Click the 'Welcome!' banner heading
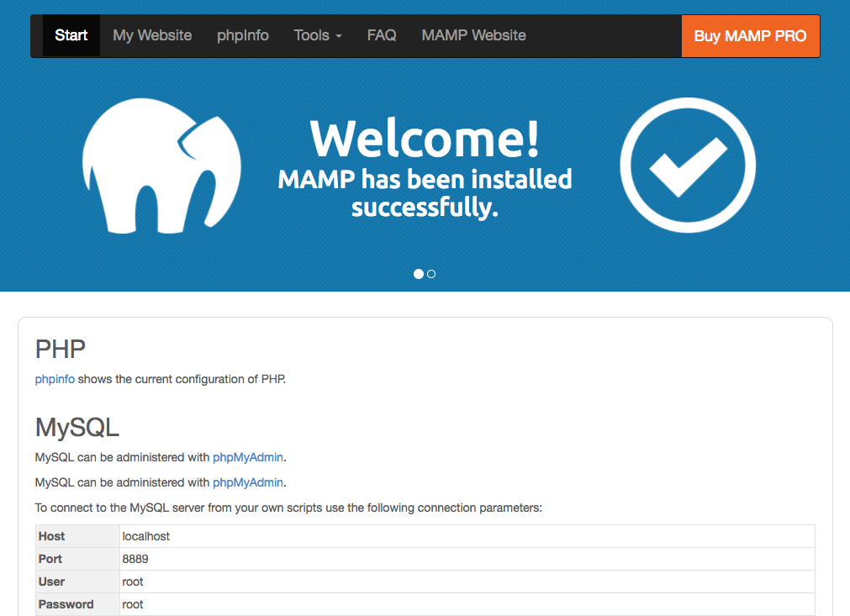The width and height of the screenshot is (850, 616). click(x=425, y=139)
